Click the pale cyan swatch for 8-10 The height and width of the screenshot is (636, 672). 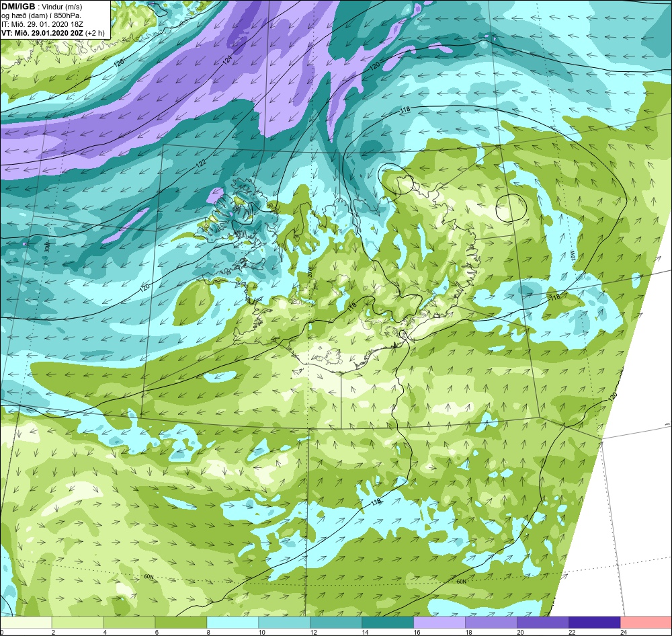pos(233,623)
